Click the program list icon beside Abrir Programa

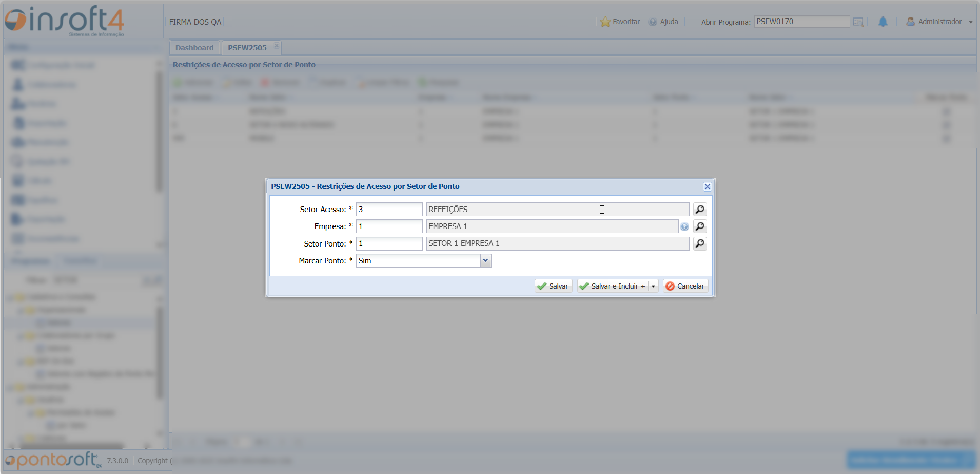pyautogui.click(x=858, y=22)
